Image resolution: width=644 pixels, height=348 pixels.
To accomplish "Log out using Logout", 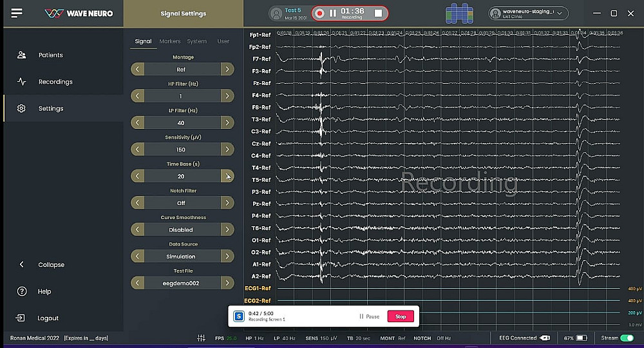I will point(48,318).
